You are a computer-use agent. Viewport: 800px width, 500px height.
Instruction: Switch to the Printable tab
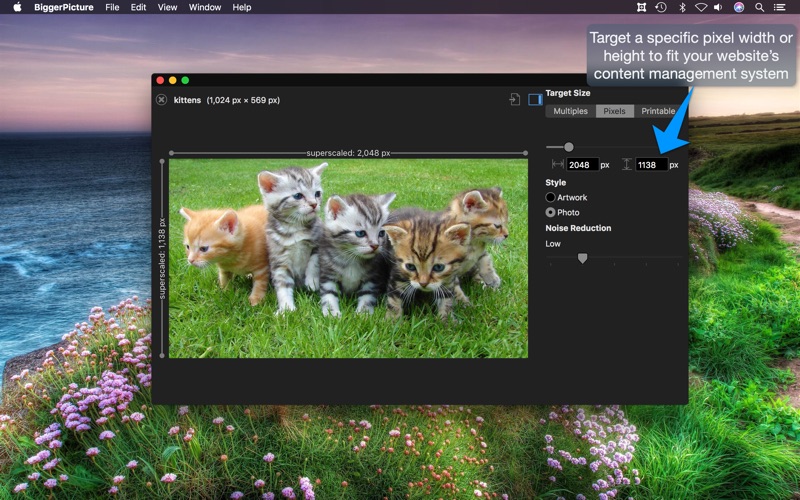[x=657, y=111]
